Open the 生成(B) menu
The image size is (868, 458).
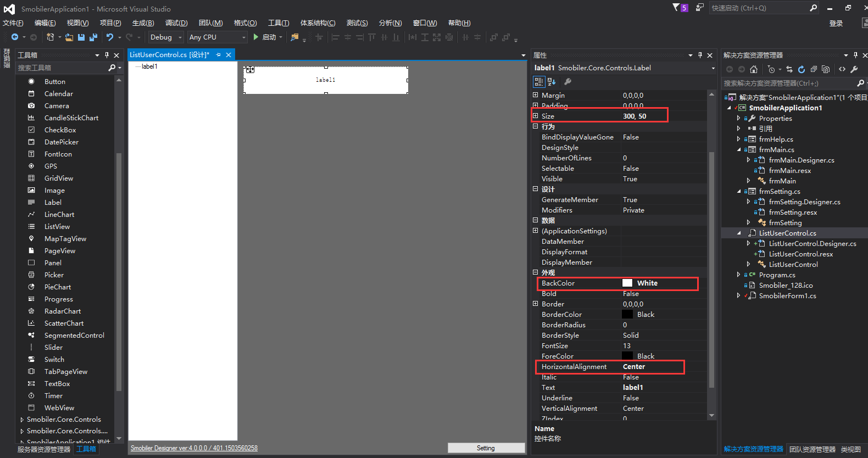tap(143, 23)
